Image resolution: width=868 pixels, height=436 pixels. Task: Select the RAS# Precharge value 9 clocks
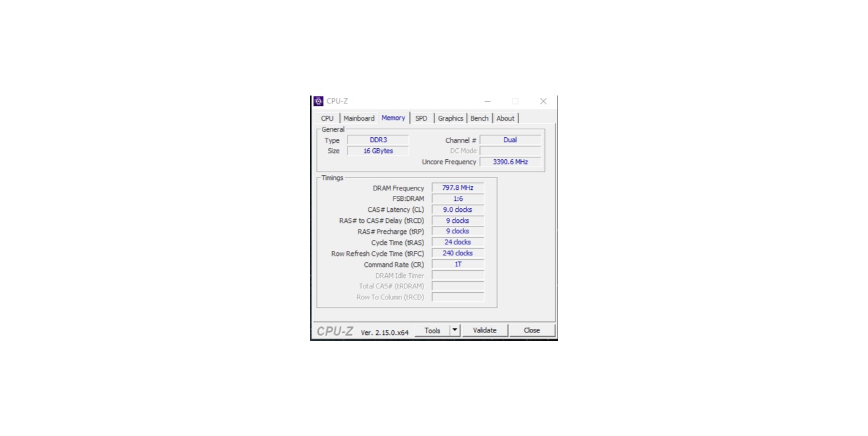pyautogui.click(x=458, y=231)
